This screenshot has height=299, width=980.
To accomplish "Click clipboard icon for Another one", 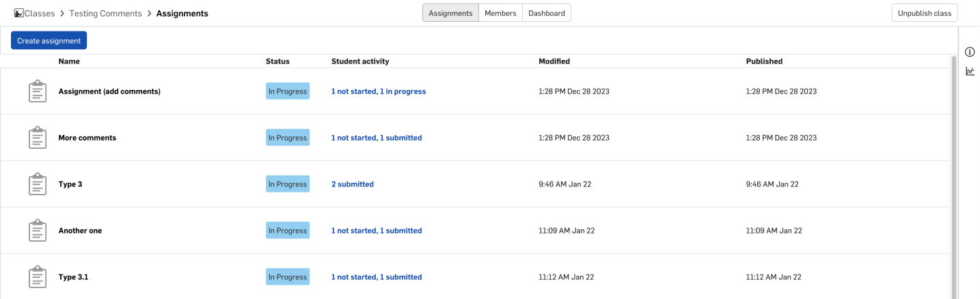I will point(38,231).
